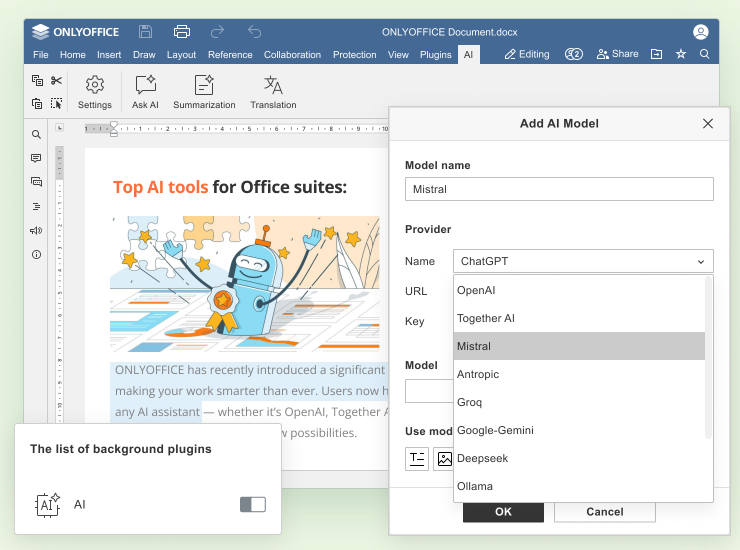Toggle the AI background plugin switch
Viewport: 740px width, 550px height.
click(x=253, y=504)
